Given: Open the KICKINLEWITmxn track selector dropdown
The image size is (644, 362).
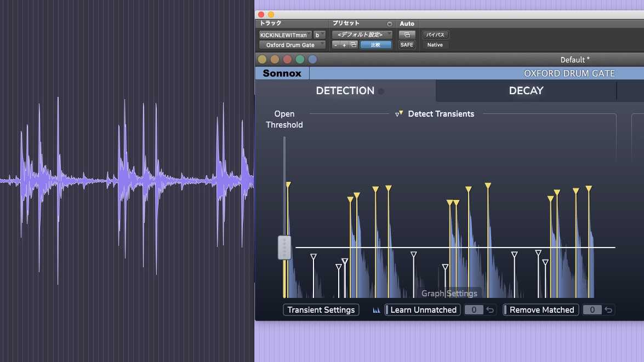Looking at the screenshot, I should pyautogui.click(x=286, y=35).
